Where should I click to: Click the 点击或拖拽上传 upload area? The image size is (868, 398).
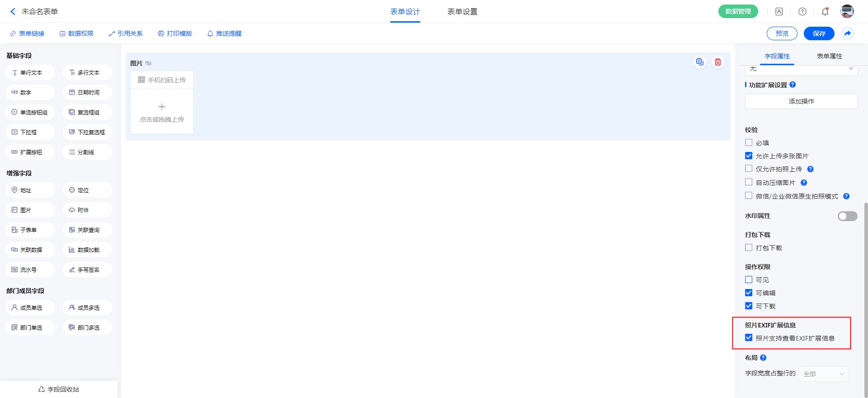click(x=162, y=112)
